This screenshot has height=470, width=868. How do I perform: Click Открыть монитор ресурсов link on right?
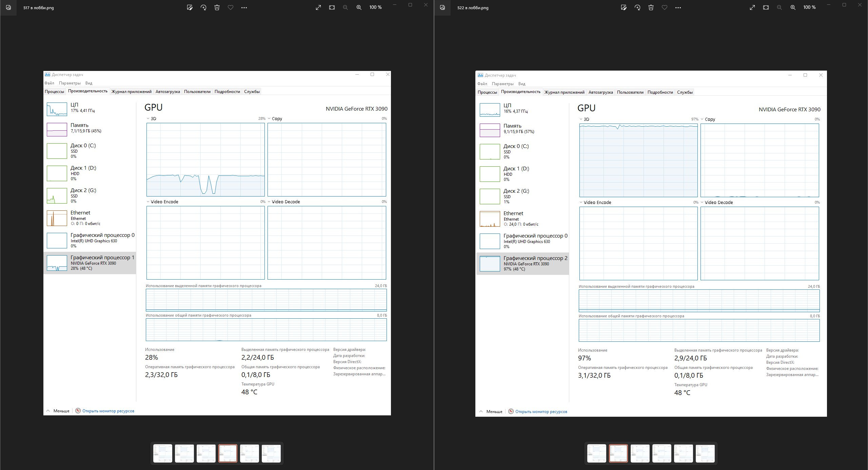[x=541, y=412]
